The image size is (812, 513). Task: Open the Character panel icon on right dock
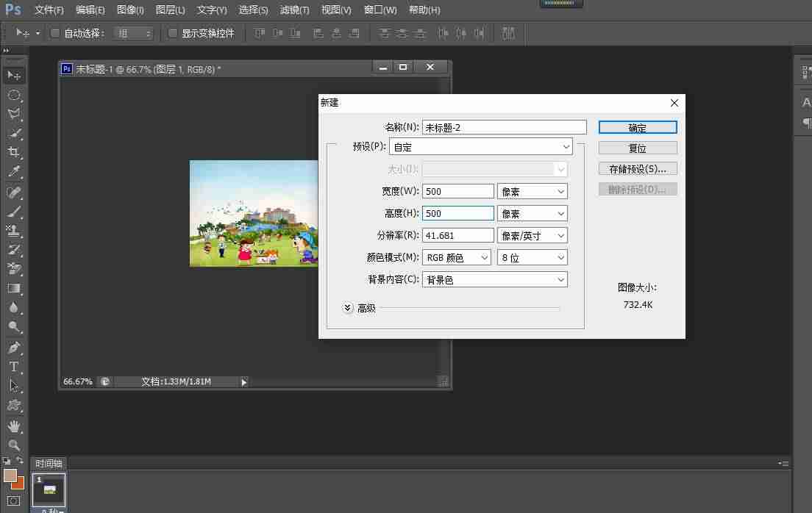pos(806,102)
